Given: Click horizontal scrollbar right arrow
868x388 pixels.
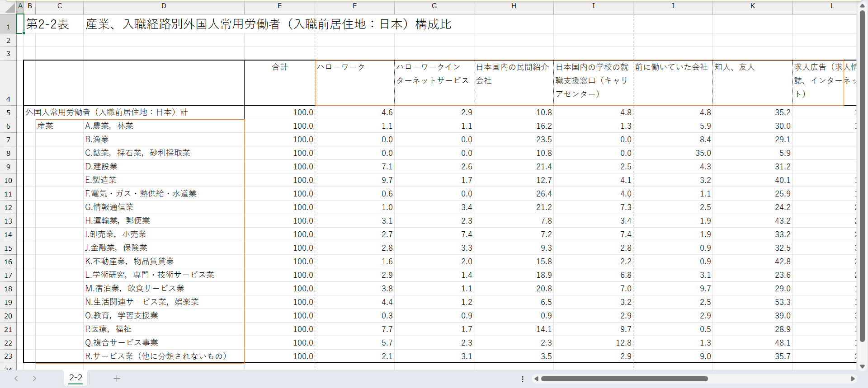Looking at the screenshot, I should point(853,379).
